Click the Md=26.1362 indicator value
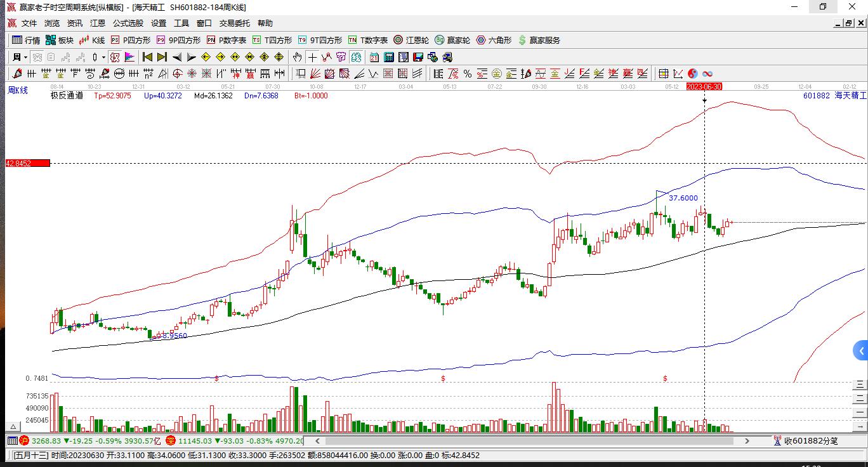 coord(213,96)
